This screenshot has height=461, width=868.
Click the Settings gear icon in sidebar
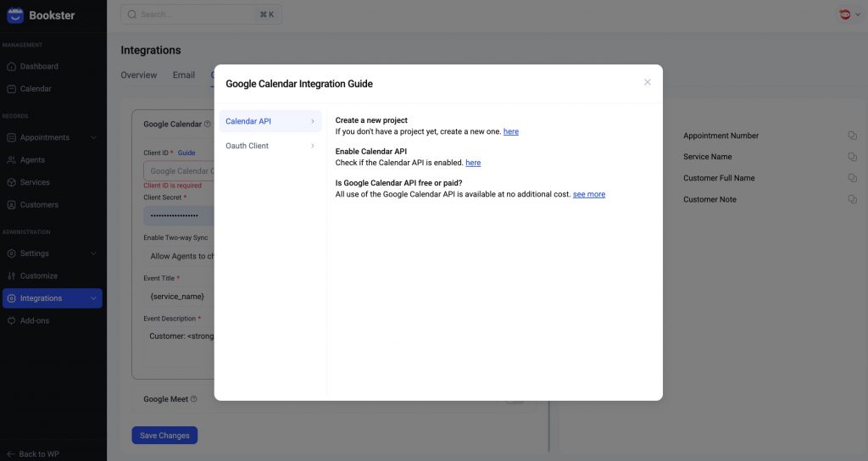point(11,253)
